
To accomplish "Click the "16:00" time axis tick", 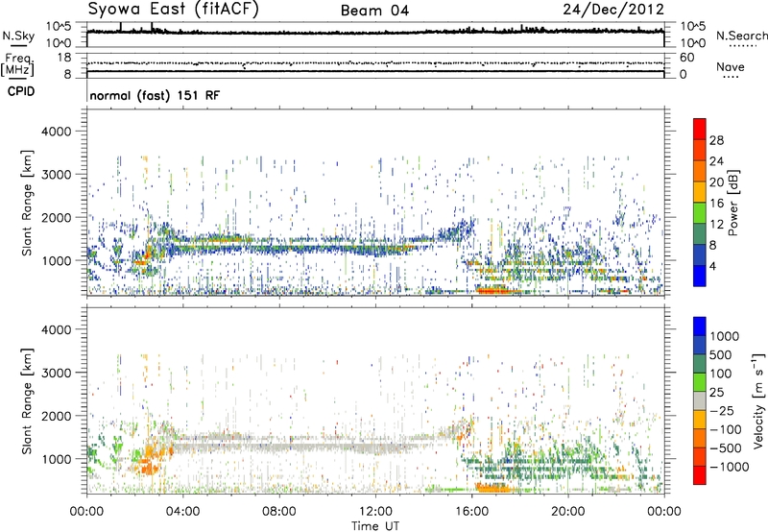I will (x=471, y=512).
